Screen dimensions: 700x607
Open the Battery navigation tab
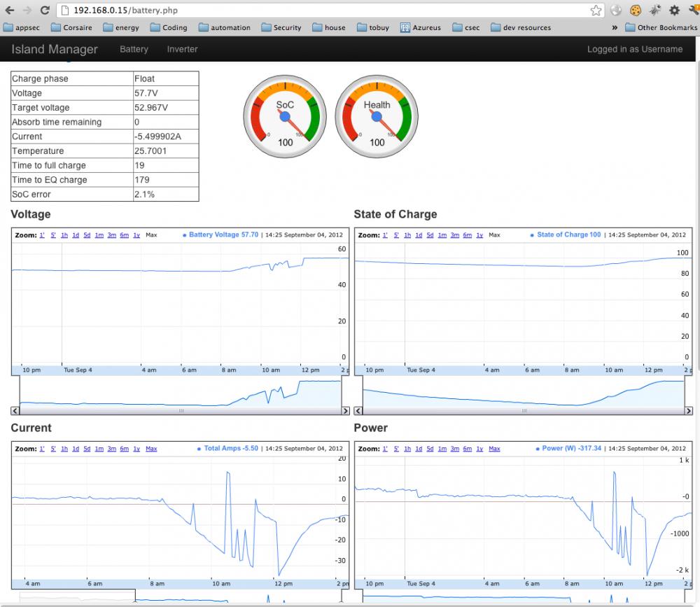point(134,49)
